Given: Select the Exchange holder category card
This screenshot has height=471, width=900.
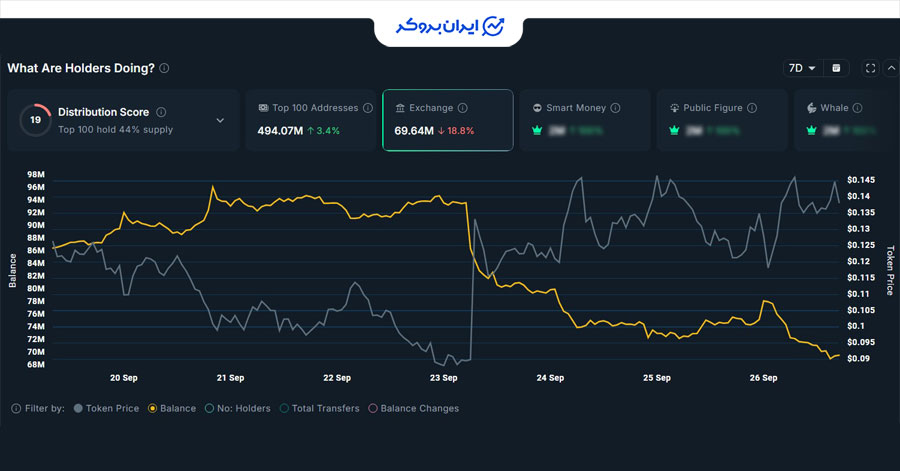Looking at the screenshot, I should [448, 120].
